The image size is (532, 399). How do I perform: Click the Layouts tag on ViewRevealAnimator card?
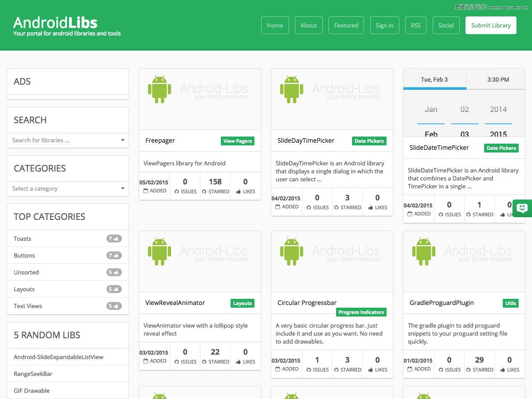(x=243, y=303)
